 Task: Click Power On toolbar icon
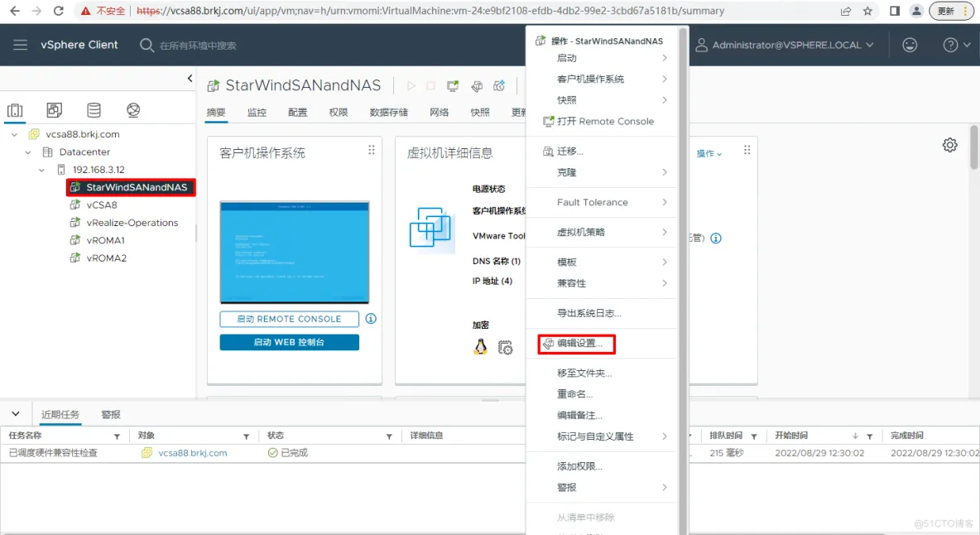(x=411, y=85)
